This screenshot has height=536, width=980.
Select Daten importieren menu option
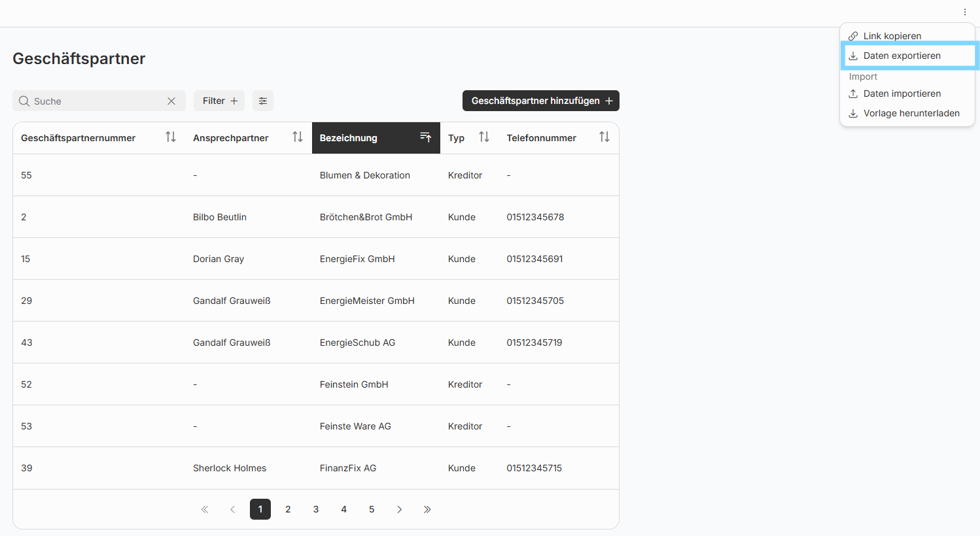(901, 93)
